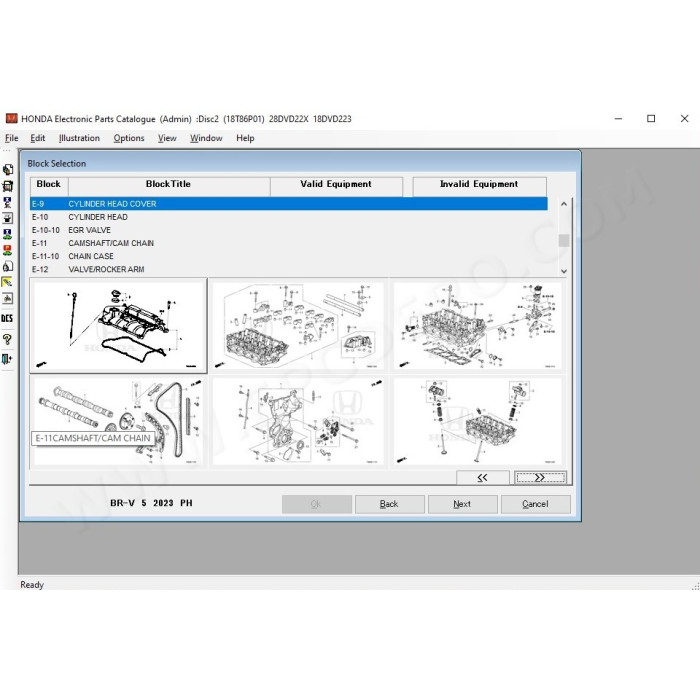Screen dimensions: 700x700
Task: Click the red sign on green base icon
Action: (x=8, y=250)
